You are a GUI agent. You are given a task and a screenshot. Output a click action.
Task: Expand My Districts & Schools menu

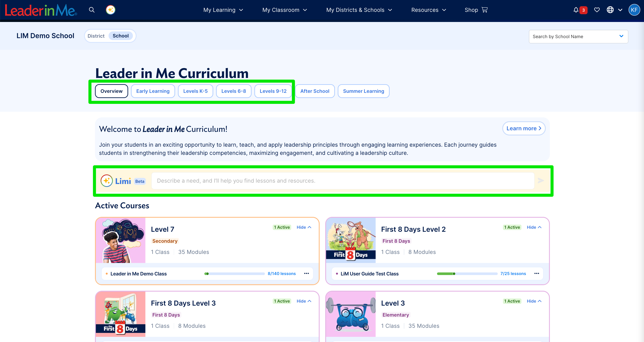tap(359, 10)
